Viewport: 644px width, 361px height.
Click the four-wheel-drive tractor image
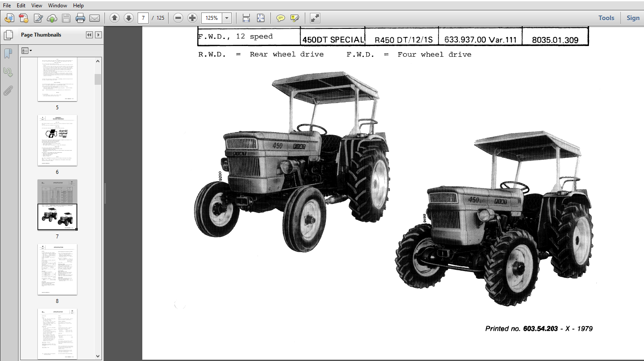click(495, 218)
